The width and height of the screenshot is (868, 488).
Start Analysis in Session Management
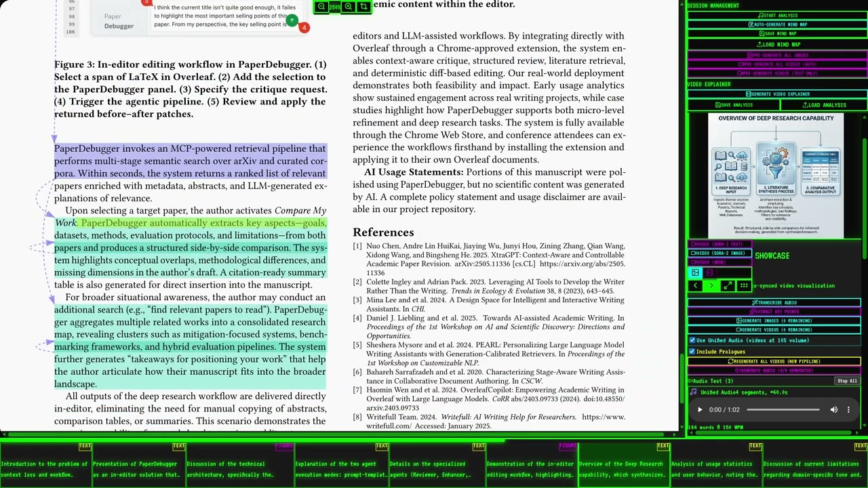pos(777,15)
